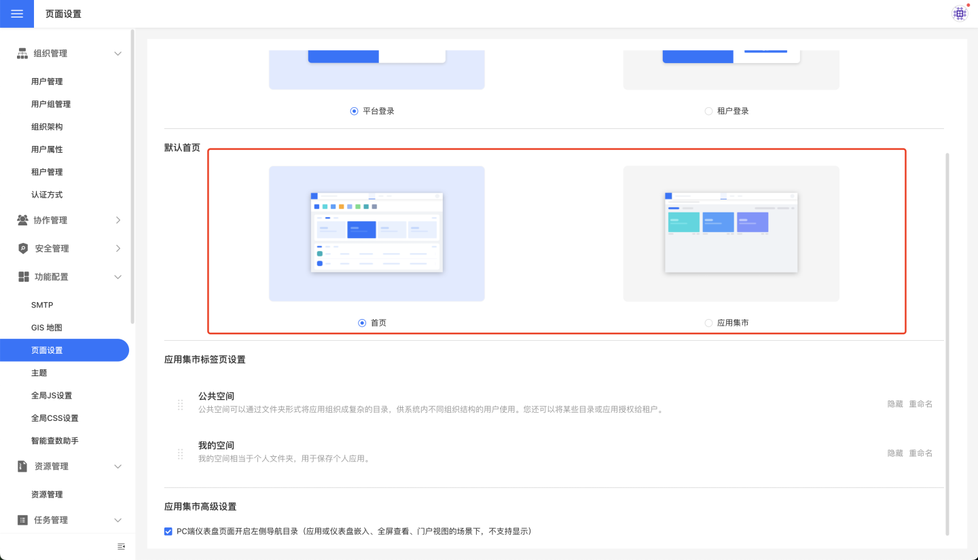This screenshot has height=560, width=978.
Task: Select the 租户登录 radio button
Action: click(x=709, y=111)
